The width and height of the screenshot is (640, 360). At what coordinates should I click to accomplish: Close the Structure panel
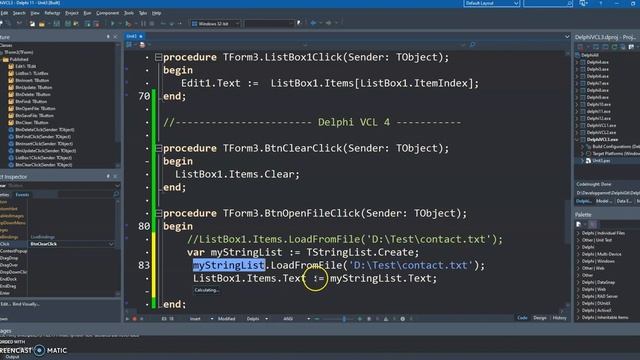[115, 37]
